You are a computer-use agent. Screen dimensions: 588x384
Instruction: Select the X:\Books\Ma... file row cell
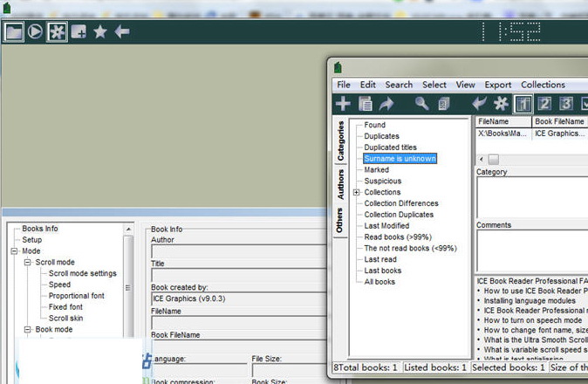tap(503, 134)
